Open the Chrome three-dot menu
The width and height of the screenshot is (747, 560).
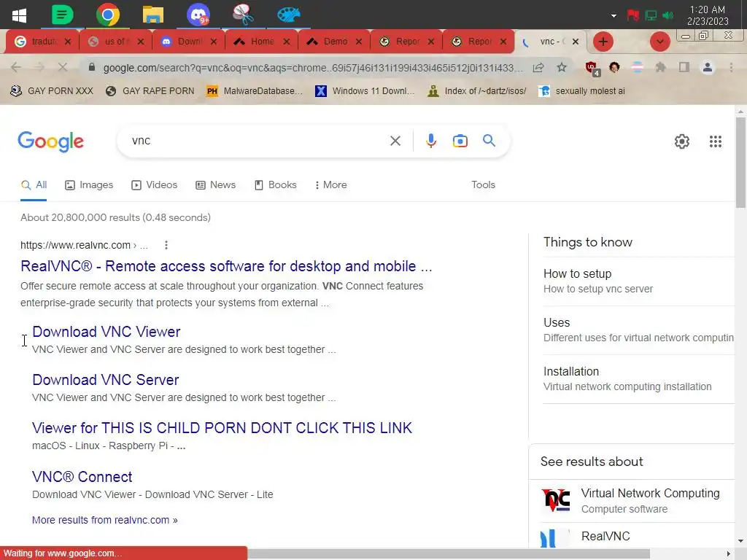coord(731,67)
